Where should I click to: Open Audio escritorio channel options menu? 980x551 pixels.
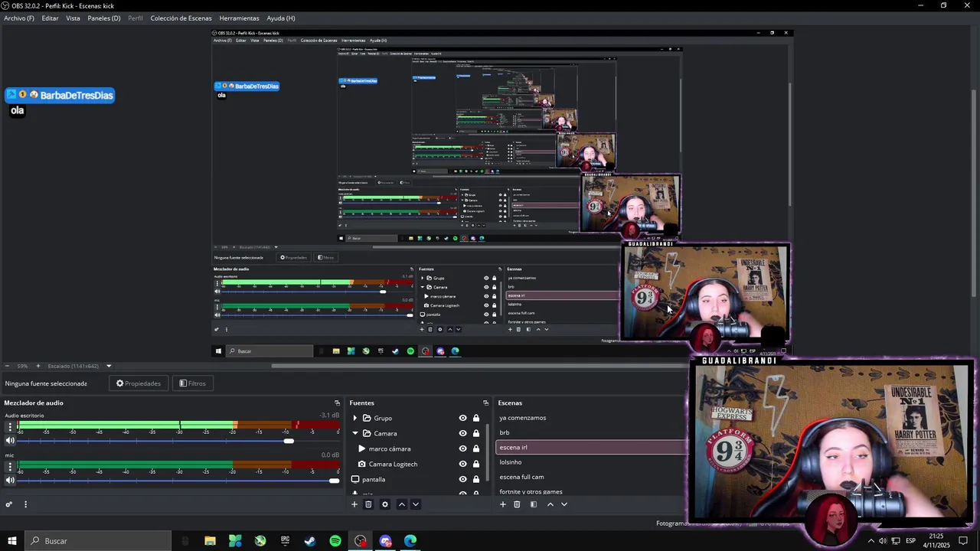tap(10, 427)
